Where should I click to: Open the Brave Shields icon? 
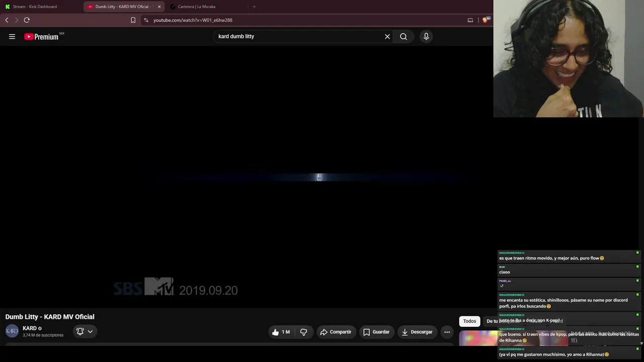tap(485, 20)
